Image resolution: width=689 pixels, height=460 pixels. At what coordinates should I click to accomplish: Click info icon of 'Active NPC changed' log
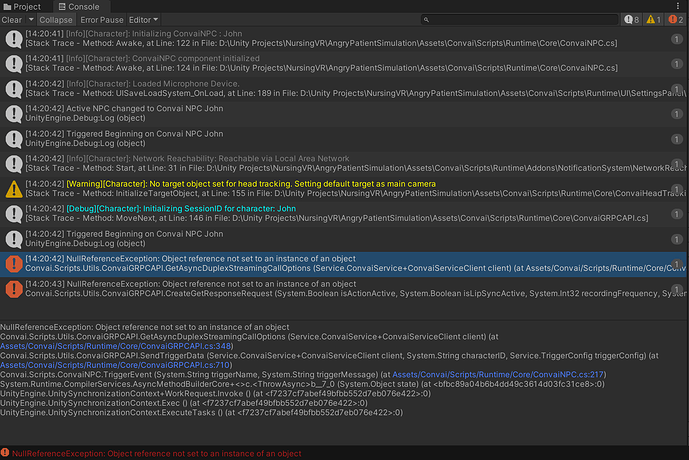14,114
